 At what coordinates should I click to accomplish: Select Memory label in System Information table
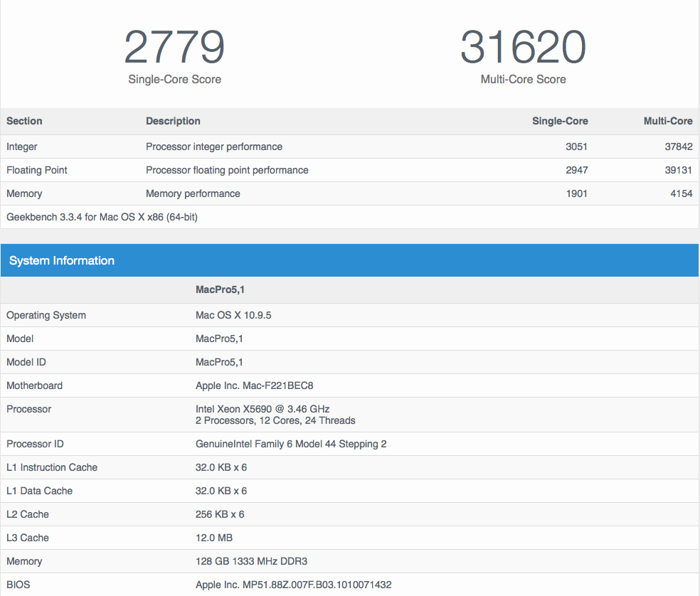point(24,561)
